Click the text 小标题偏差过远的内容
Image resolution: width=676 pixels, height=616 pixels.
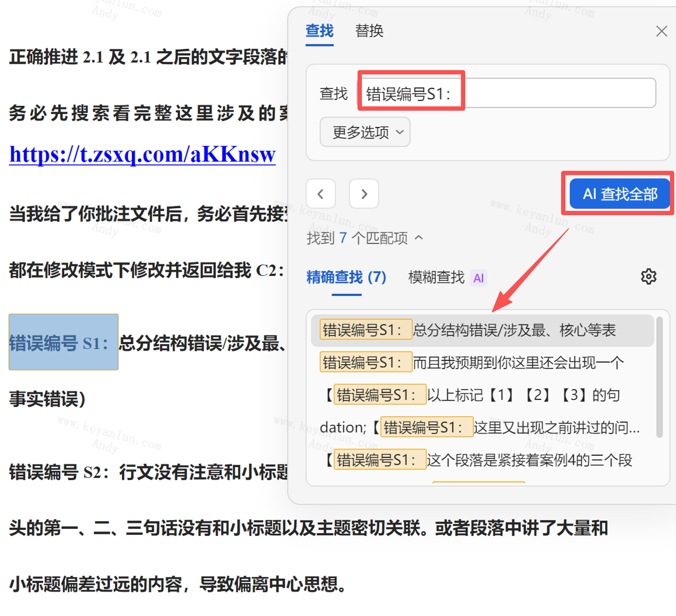point(96,584)
